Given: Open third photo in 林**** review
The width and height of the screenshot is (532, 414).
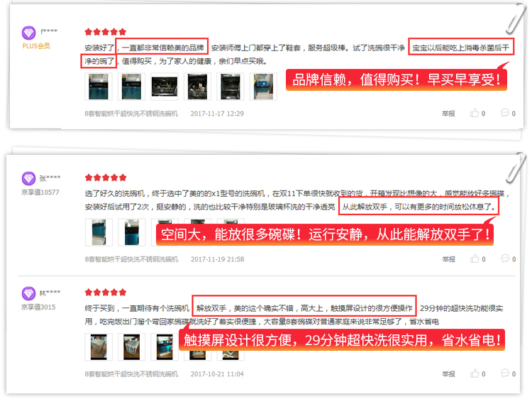Looking at the screenshot, I should (165, 347).
